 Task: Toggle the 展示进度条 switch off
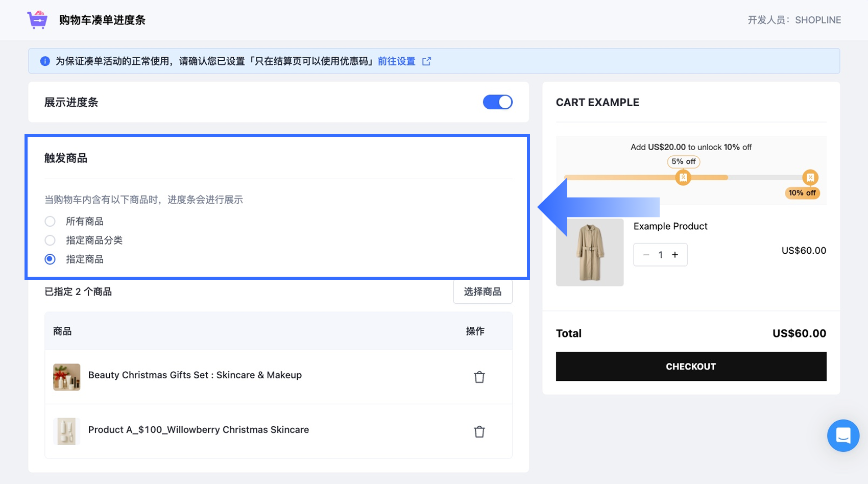click(497, 102)
